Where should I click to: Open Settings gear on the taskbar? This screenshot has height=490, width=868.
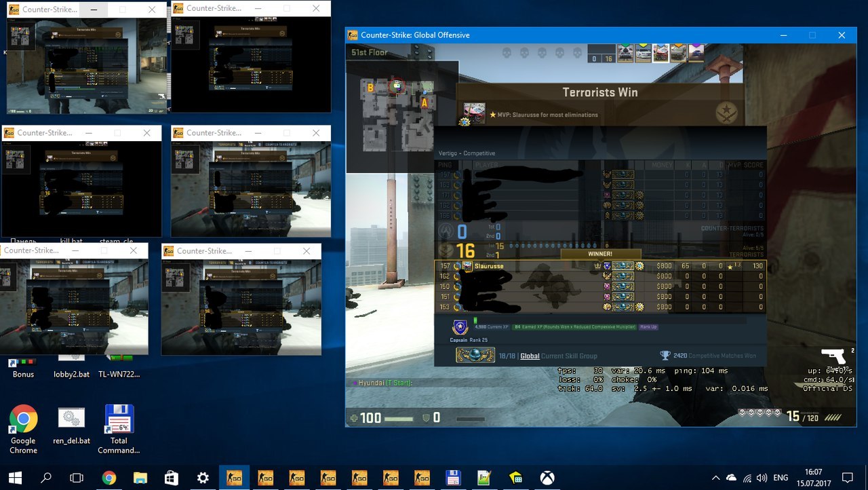coord(203,478)
